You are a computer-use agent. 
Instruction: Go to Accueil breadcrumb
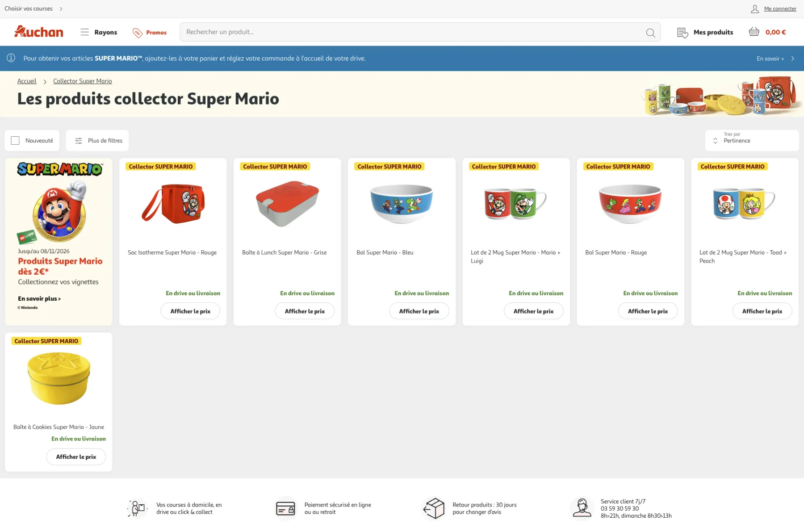click(27, 81)
